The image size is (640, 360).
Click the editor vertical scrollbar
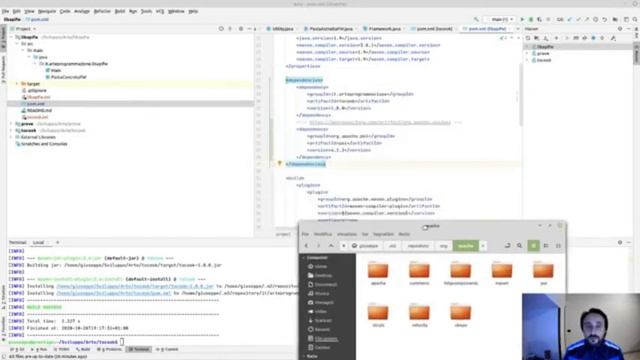click(520, 96)
